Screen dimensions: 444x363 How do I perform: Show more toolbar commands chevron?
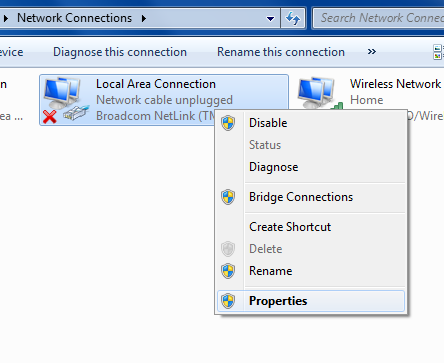(372, 52)
